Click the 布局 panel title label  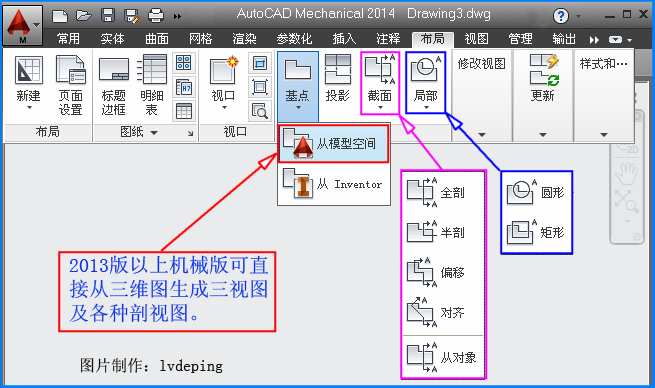click(47, 132)
